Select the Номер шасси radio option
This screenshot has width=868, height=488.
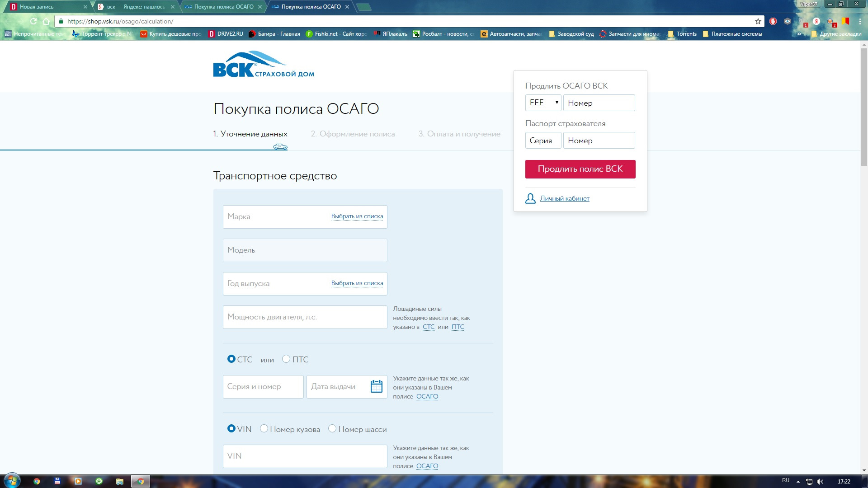(x=332, y=429)
